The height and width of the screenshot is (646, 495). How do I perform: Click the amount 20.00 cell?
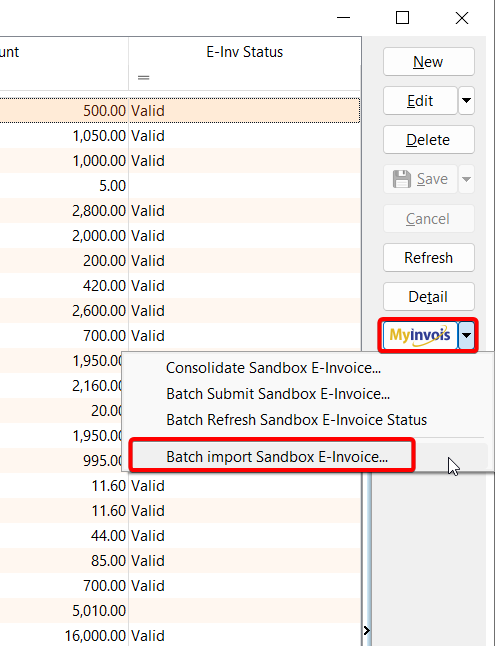(62, 411)
